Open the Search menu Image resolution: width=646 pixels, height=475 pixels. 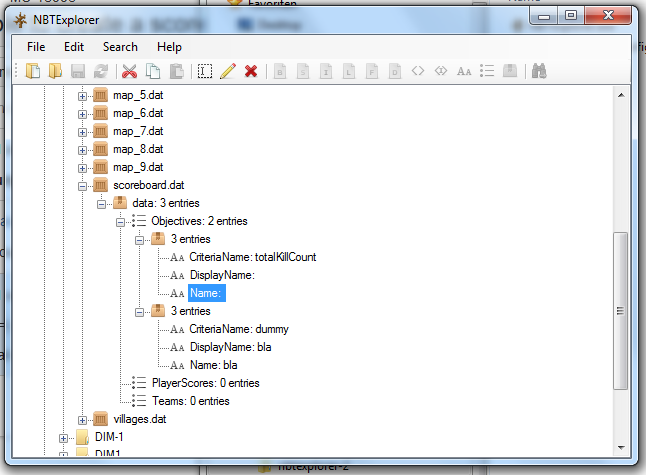pyautogui.click(x=120, y=47)
